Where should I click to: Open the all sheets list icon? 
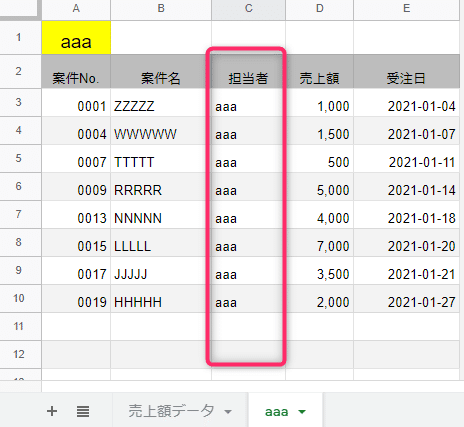pyautogui.click(x=83, y=411)
